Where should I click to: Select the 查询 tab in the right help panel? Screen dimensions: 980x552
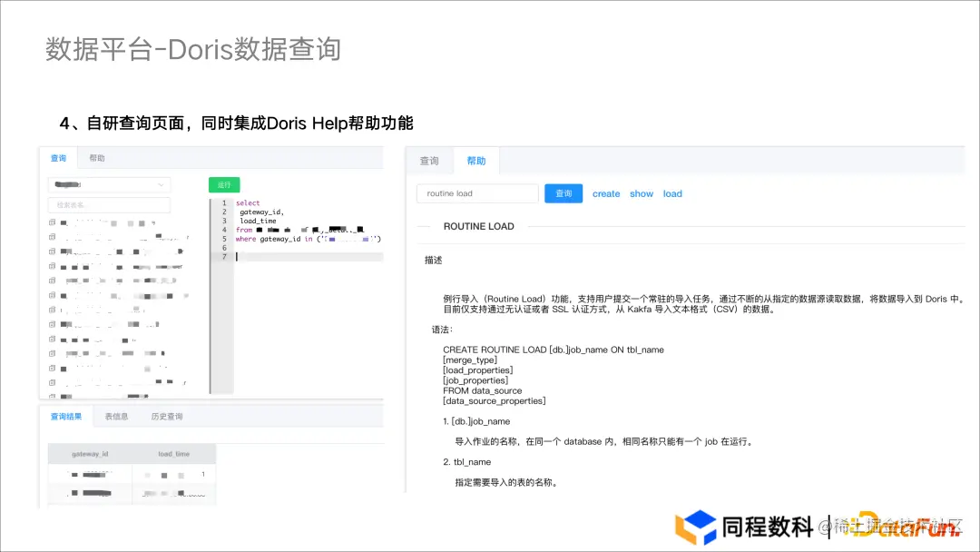pyautogui.click(x=429, y=160)
